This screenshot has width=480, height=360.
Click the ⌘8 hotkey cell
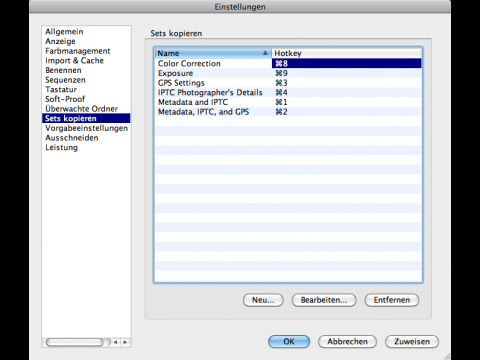point(347,63)
